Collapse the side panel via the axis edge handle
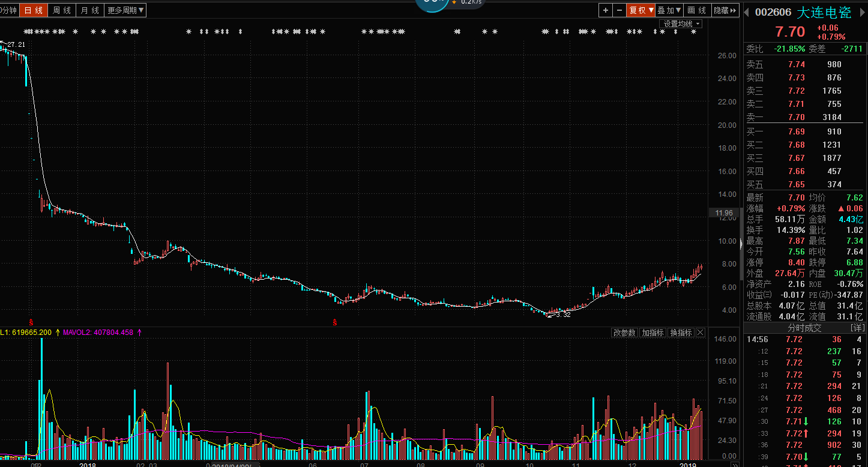The height and width of the screenshot is (467, 868). point(741,244)
